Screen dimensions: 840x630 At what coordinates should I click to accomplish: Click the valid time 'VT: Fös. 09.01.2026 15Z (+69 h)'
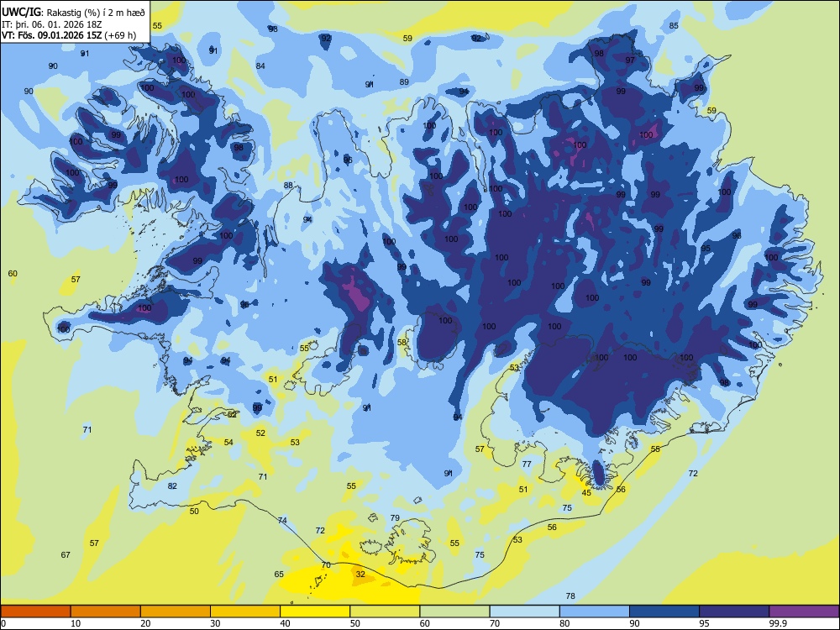point(69,35)
